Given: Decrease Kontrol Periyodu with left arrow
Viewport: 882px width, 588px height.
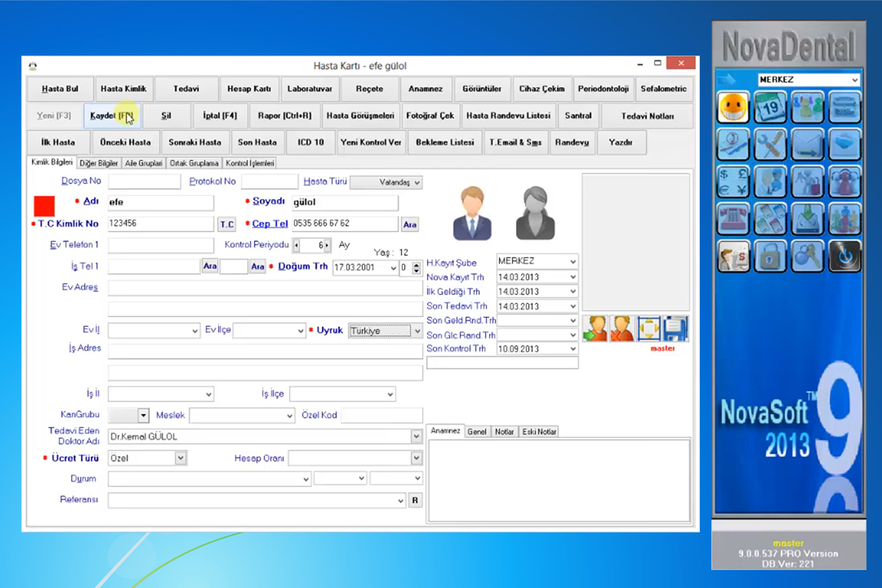Looking at the screenshot, I should click(297, 245).
